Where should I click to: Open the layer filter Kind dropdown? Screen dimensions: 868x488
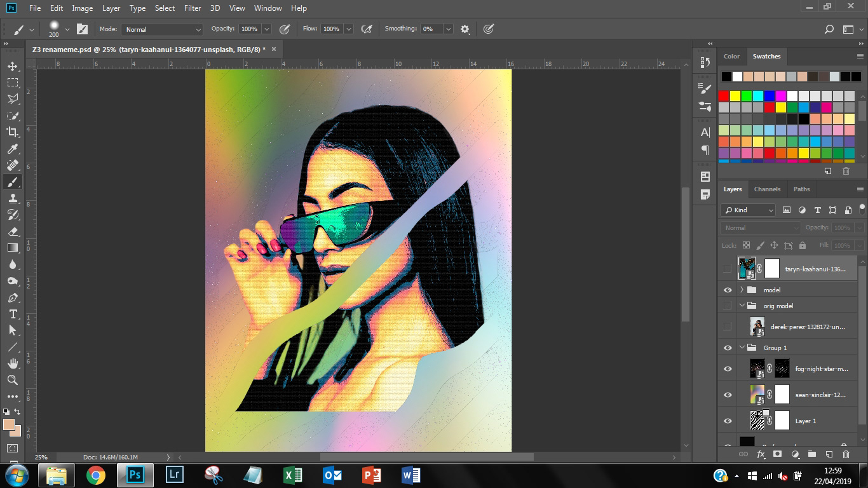tap(749, 210)
